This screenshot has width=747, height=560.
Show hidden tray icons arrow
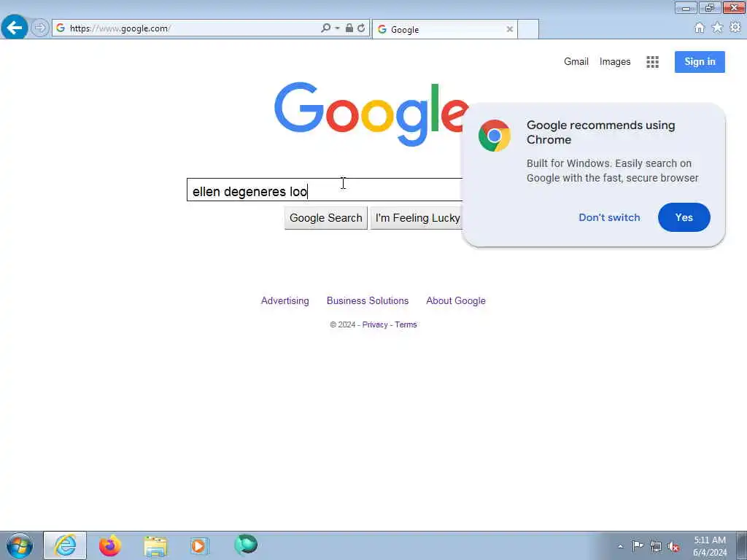620,546
